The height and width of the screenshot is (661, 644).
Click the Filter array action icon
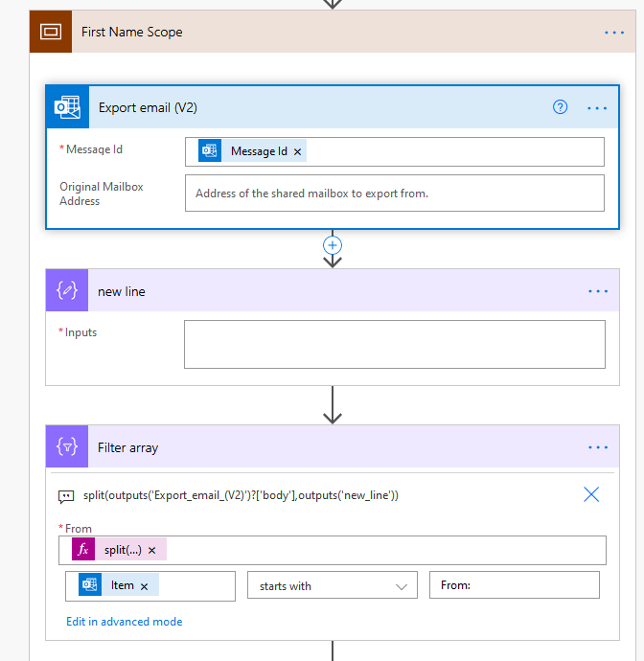tap(67, 447)
